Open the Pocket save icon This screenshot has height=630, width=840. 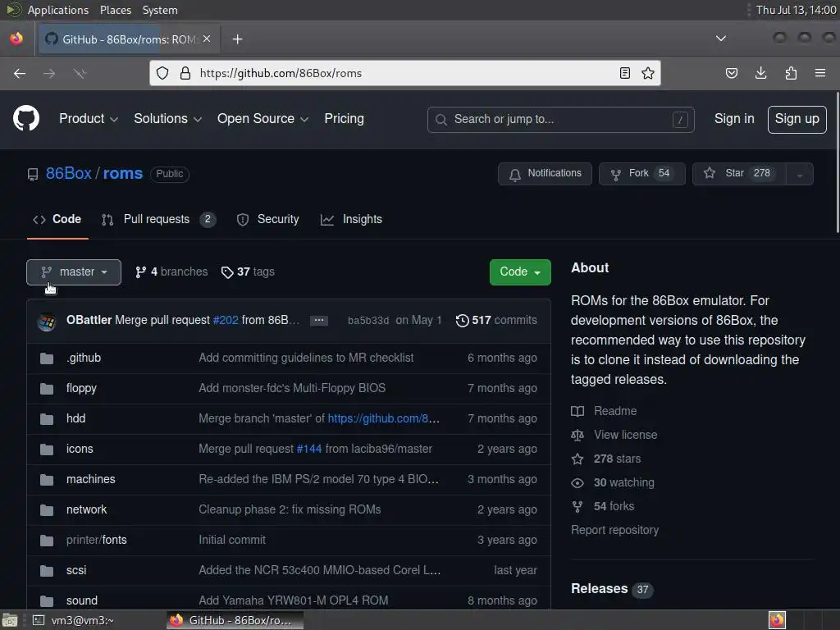click(x=731, y=73)
